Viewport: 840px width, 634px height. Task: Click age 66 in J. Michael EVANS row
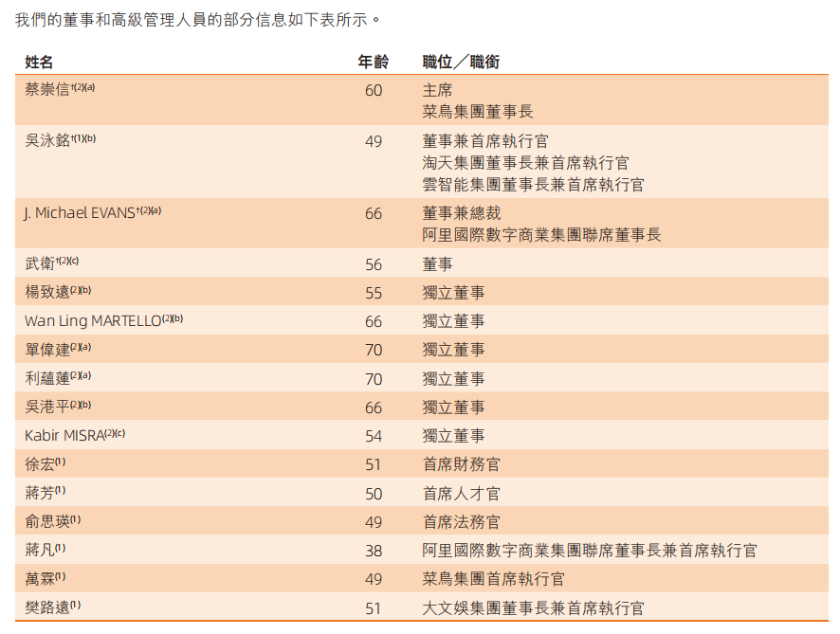pyautogui.click(x=374, y=213)
